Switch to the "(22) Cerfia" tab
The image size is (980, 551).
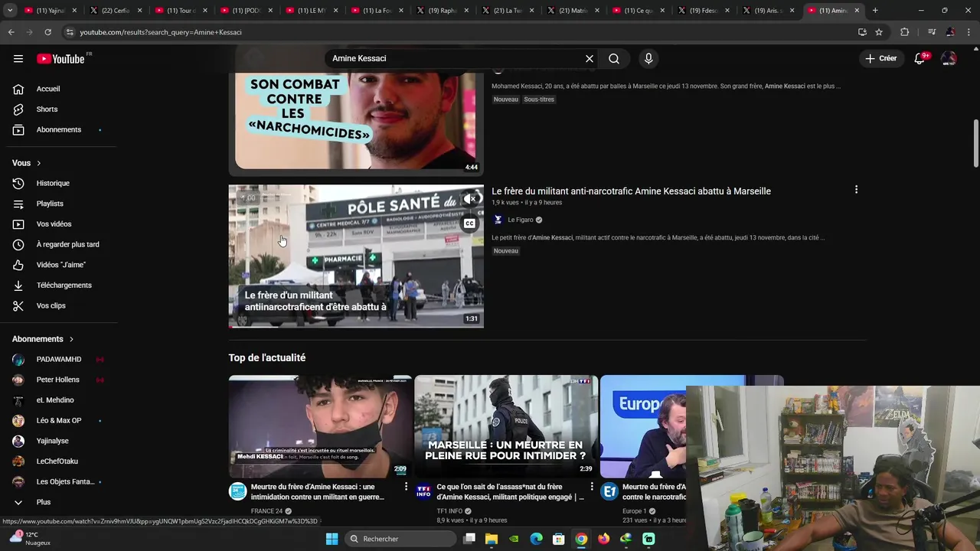[x=116, y=11]
